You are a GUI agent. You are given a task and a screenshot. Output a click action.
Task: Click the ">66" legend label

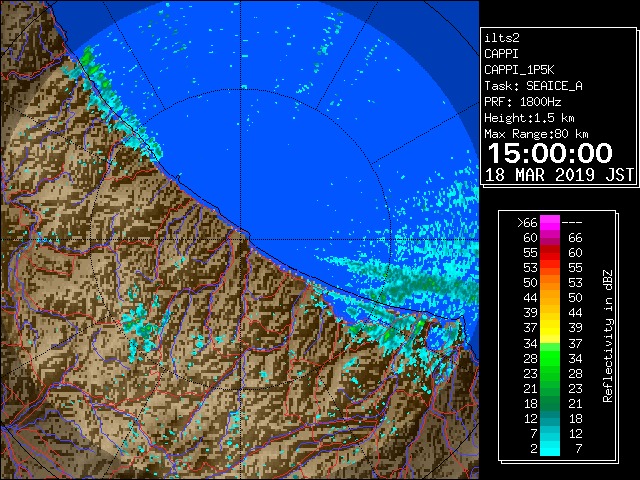point(527,223)
